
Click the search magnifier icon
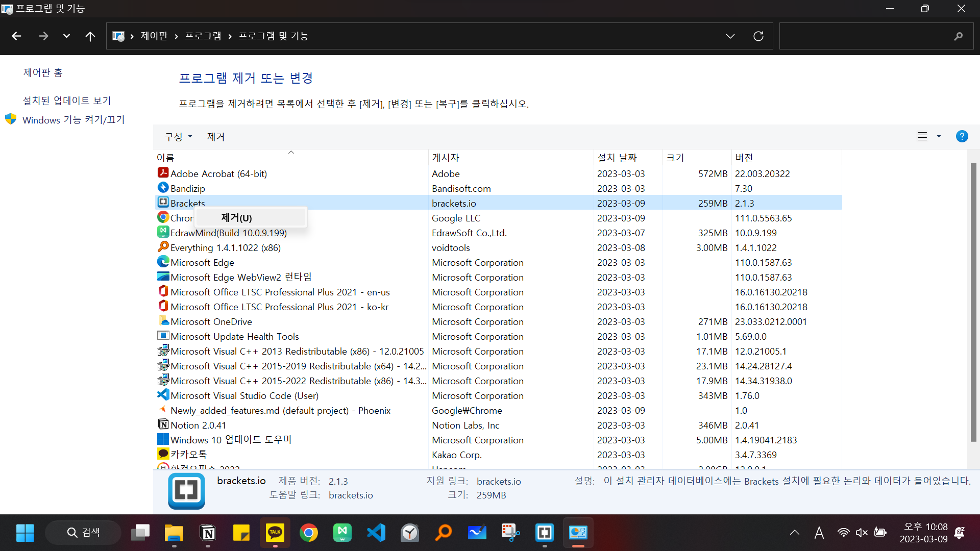[959, 36]
